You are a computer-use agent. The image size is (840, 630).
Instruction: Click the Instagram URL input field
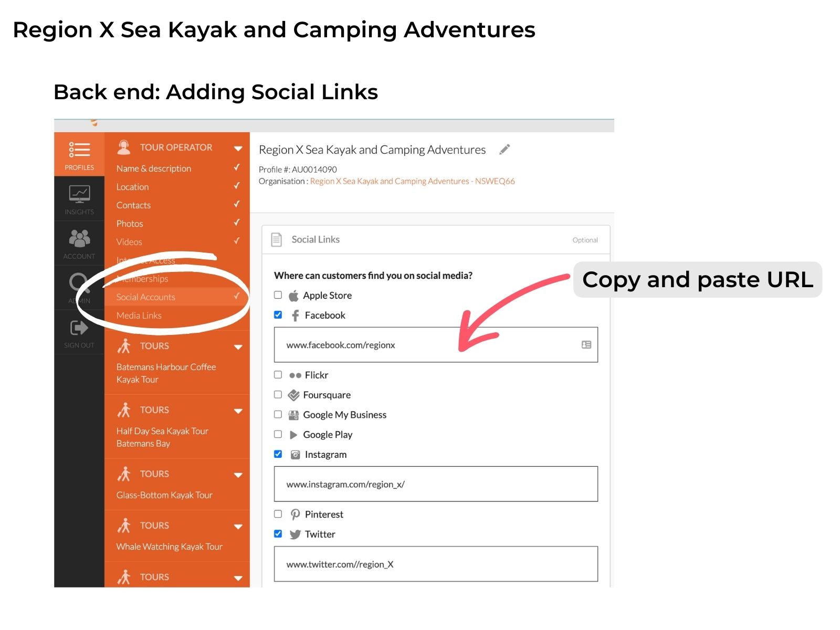point(436,484)
